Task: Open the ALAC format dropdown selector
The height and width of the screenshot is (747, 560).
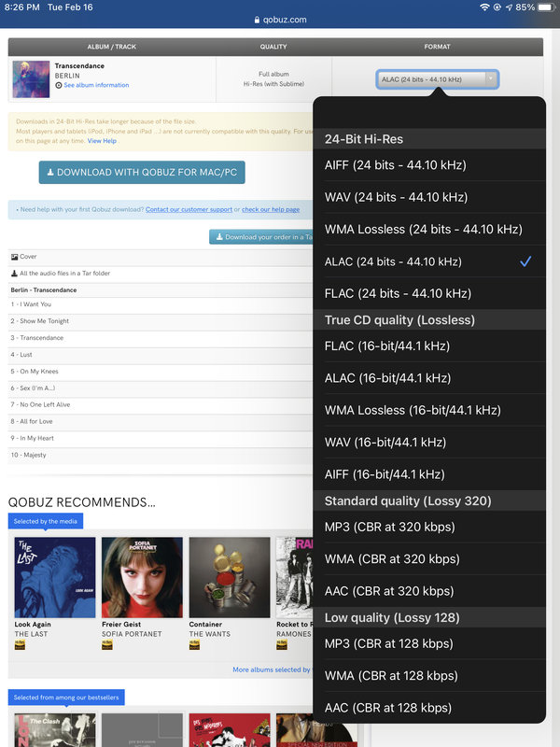Action: pos(437,79)
